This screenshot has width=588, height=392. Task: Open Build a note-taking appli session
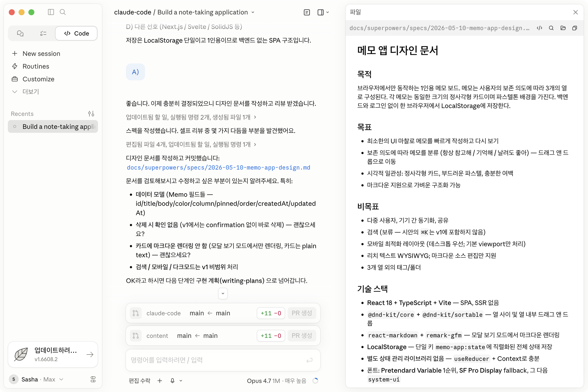coord(53,126)
